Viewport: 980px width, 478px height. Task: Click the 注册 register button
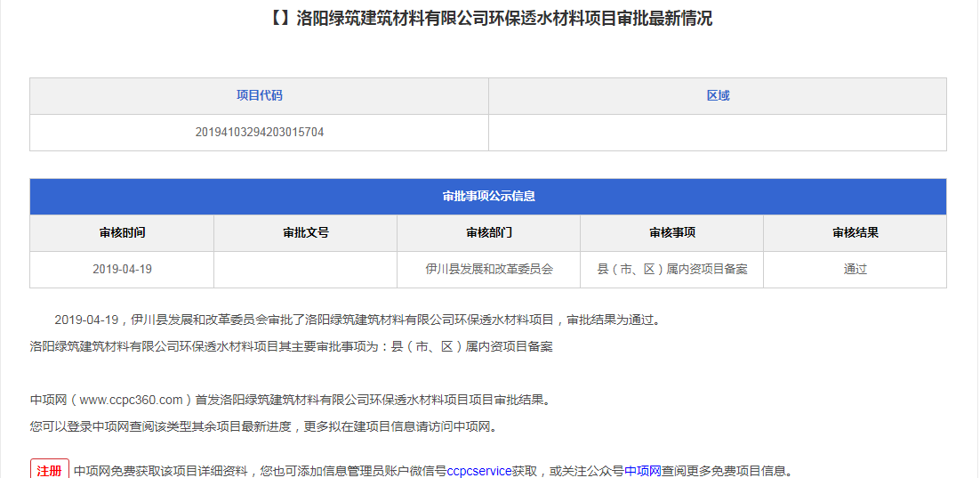coord(50,470)
